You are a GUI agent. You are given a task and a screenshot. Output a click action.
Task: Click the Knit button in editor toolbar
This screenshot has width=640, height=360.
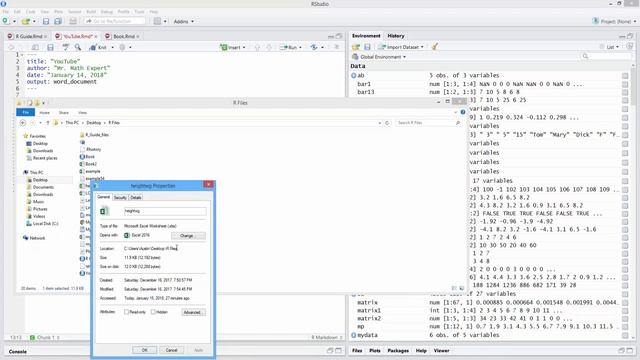(x=98, y=47)
